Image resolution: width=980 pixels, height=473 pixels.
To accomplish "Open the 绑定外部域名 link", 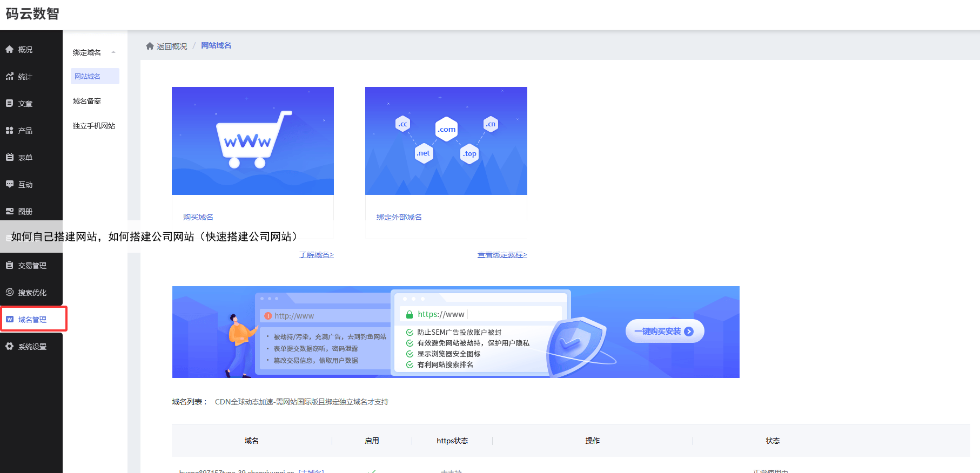I will tap(399, 217).
